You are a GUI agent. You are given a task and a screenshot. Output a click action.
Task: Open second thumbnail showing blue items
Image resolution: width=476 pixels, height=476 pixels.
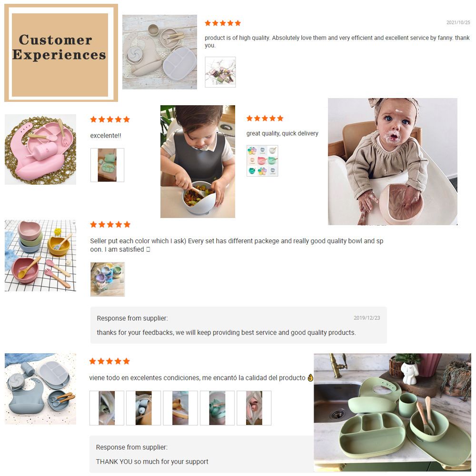tap(143, 408)
